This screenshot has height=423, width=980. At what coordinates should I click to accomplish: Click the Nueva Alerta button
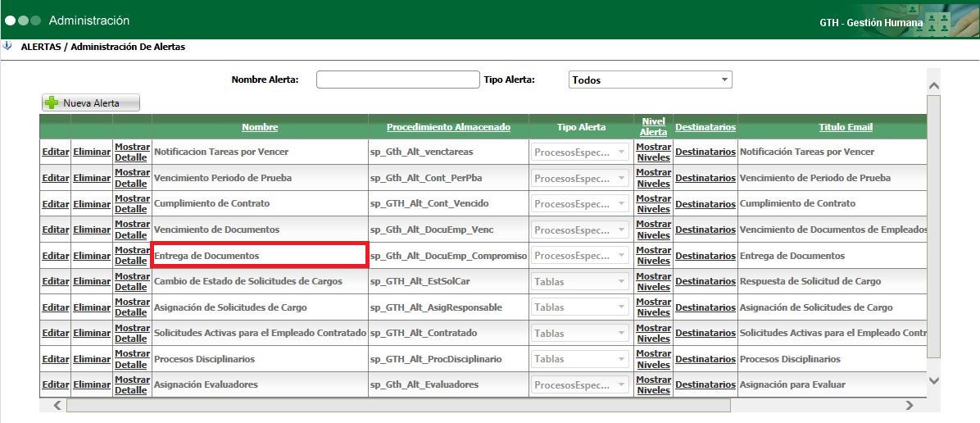point(91,102)
